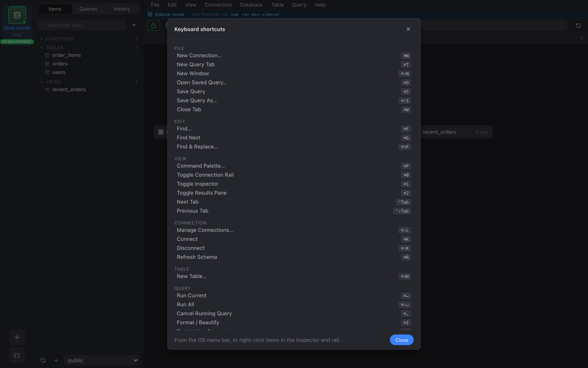
Task: Click the New Connection... shortcut row
Action: click(294, 55)
